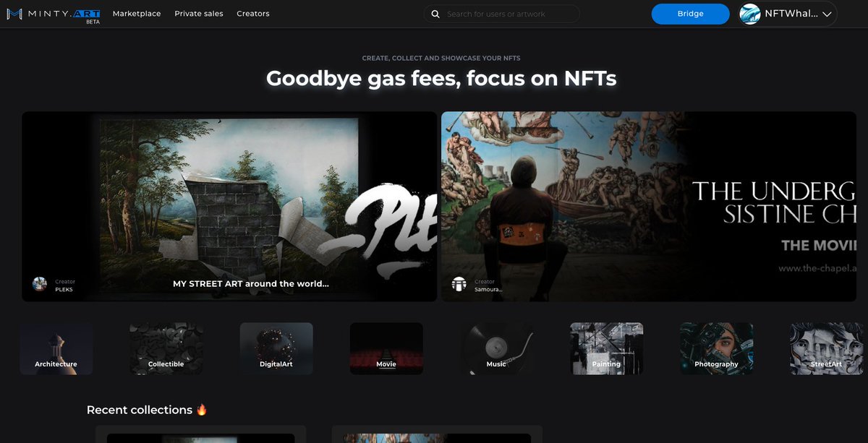
Task: Open the PLEKS creator name link
Action: click(64, 289)
